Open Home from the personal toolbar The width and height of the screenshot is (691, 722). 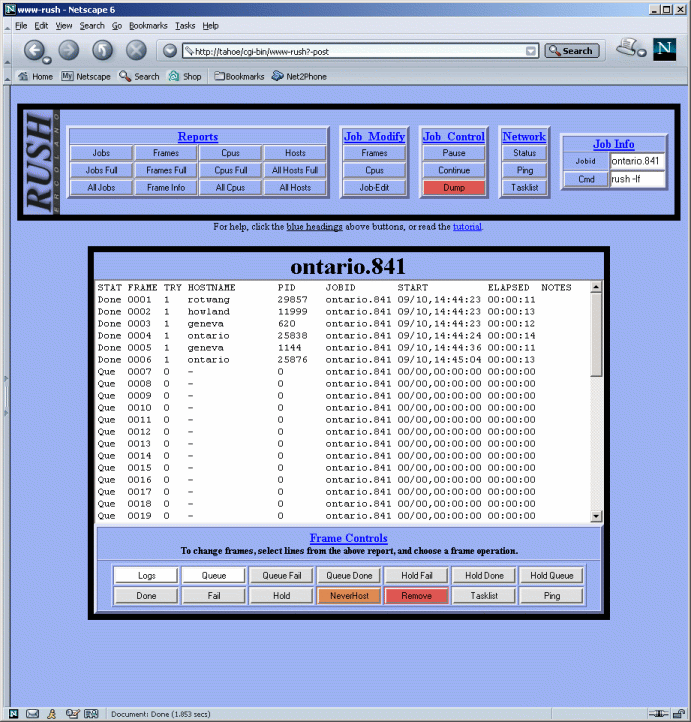35,76
